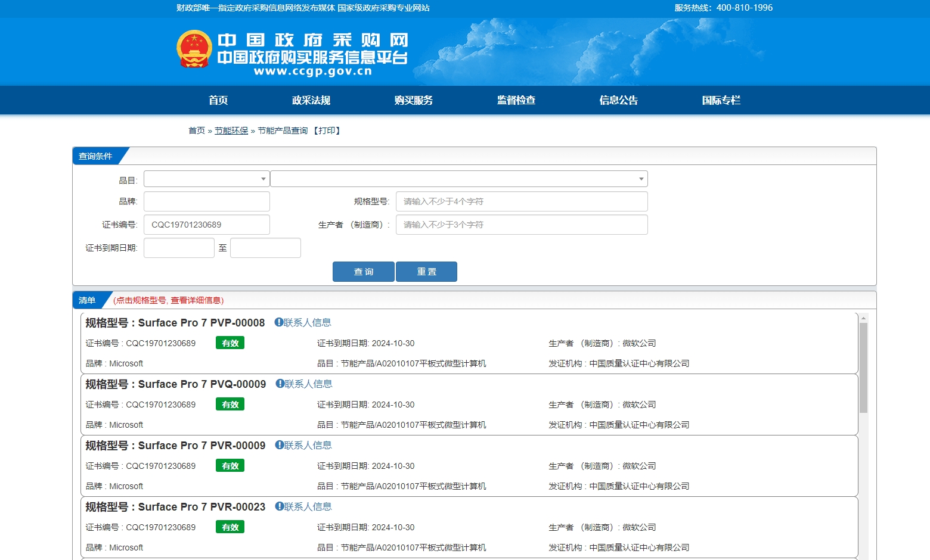This screenshot has height=560, width=930.
Task: Click the results list scrollbar thumb
Action: [x=863, y=368]
